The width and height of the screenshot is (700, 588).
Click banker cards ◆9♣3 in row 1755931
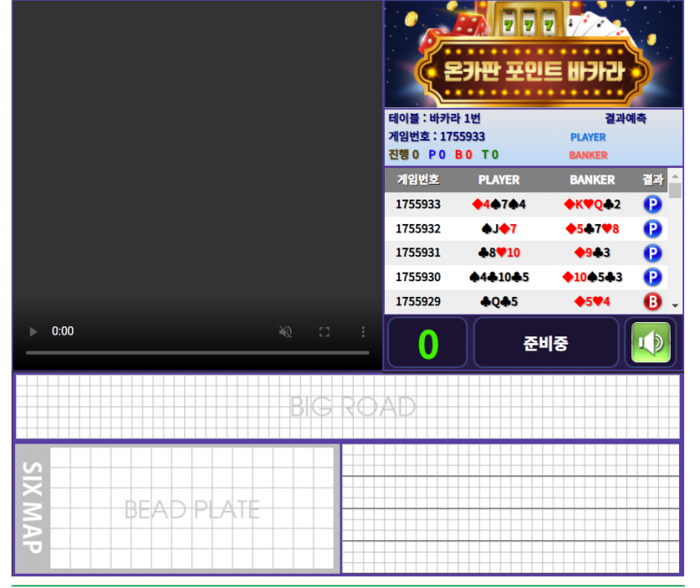592,252
